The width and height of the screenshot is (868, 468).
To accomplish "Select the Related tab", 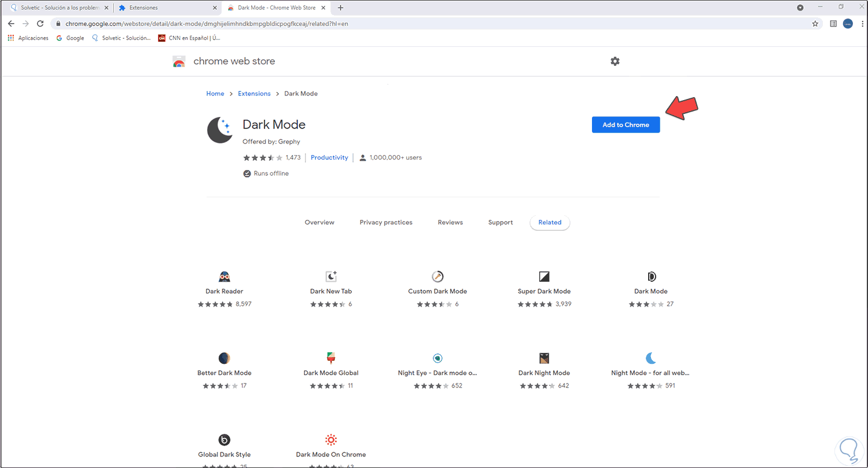I will pyautogui.click(x=550, y=223).
